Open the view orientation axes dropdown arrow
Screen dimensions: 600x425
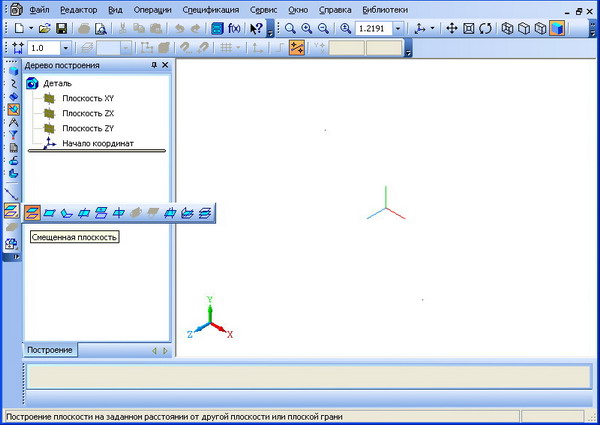tap(432, 29)
